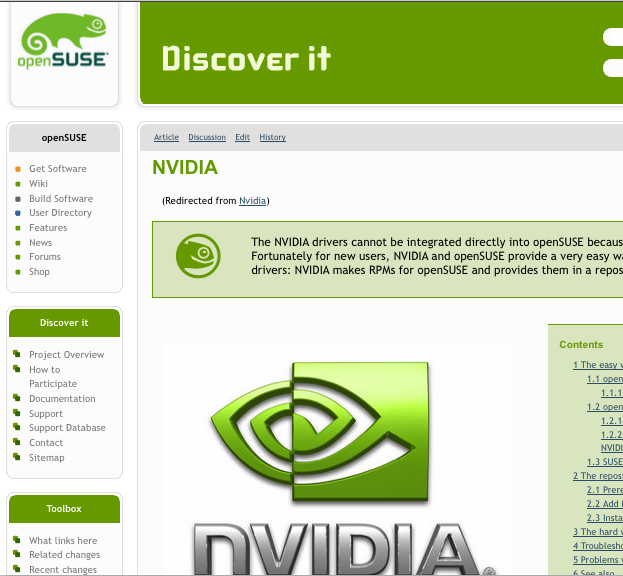The image size is (623, 576).
Task: Jump to contents entry 3 The hard way
Action: coord(598,532)
